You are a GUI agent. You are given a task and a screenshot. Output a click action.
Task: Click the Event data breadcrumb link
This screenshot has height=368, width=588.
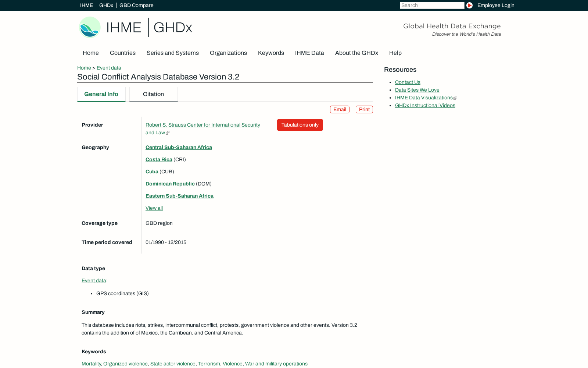pyautogui.click(x=109, y=68)
